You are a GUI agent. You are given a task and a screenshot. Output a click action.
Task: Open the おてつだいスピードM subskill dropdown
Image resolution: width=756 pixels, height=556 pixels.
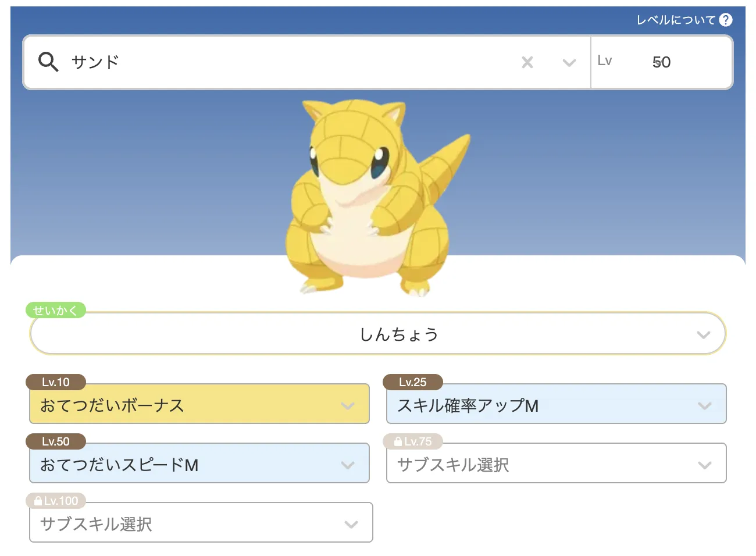point(199,464)
